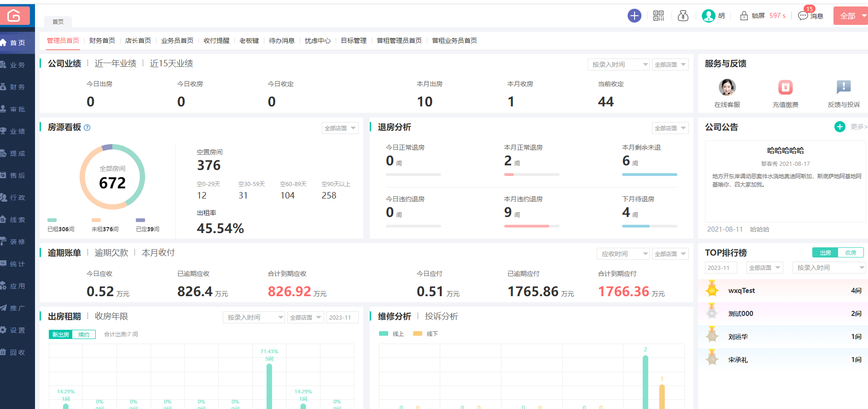The height and width of the screenshot is (409, 868).
Task: Switch to 老板键 tab
Action: (x=249, y=41)
